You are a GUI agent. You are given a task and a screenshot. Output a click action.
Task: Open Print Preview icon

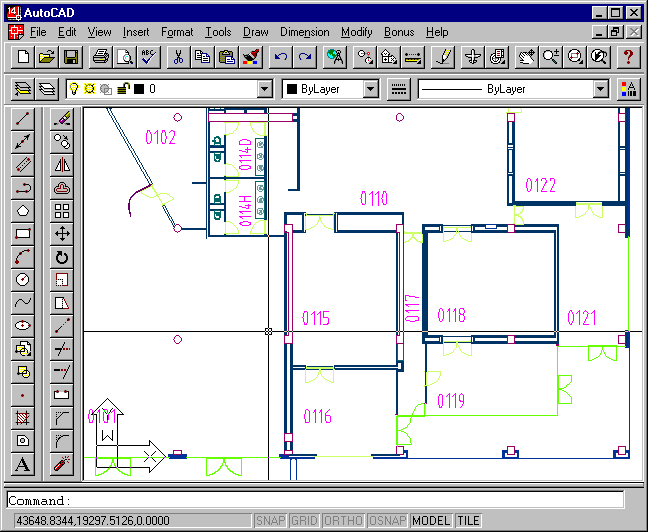pos(124,57)
